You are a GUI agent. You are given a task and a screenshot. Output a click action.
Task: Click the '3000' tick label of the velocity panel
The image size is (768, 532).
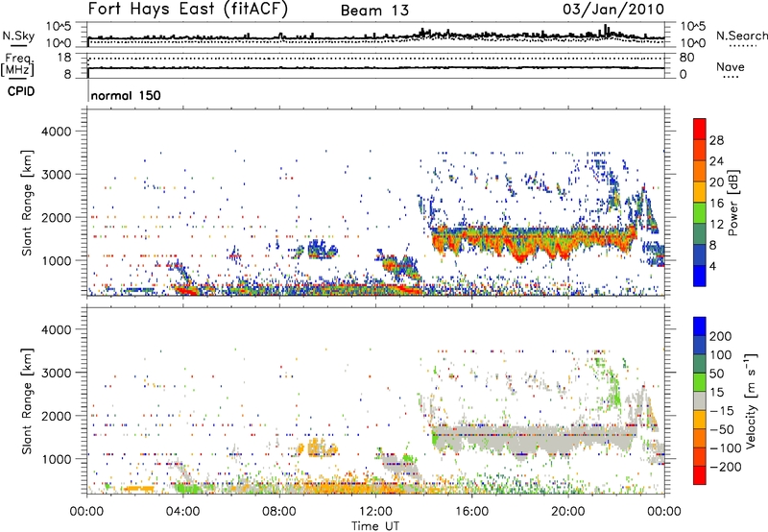pyautogui.click(x=57, y=373)
